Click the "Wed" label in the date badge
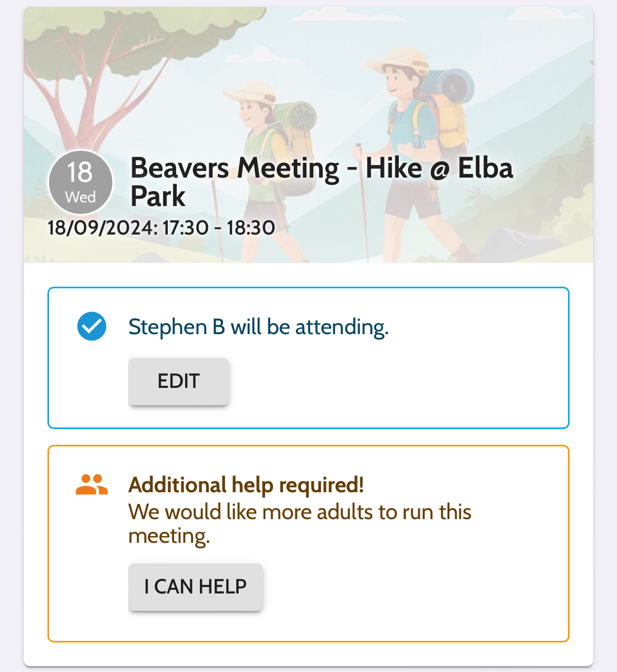 81,197
